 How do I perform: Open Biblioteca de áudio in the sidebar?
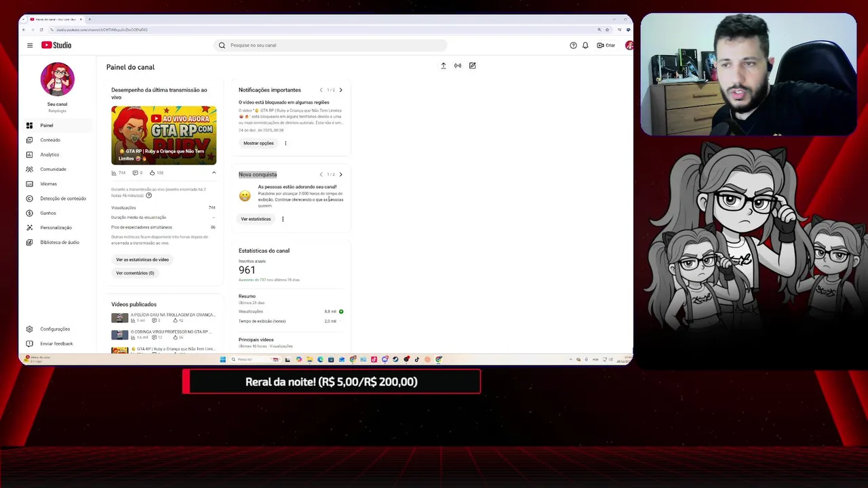coord(57,242)
